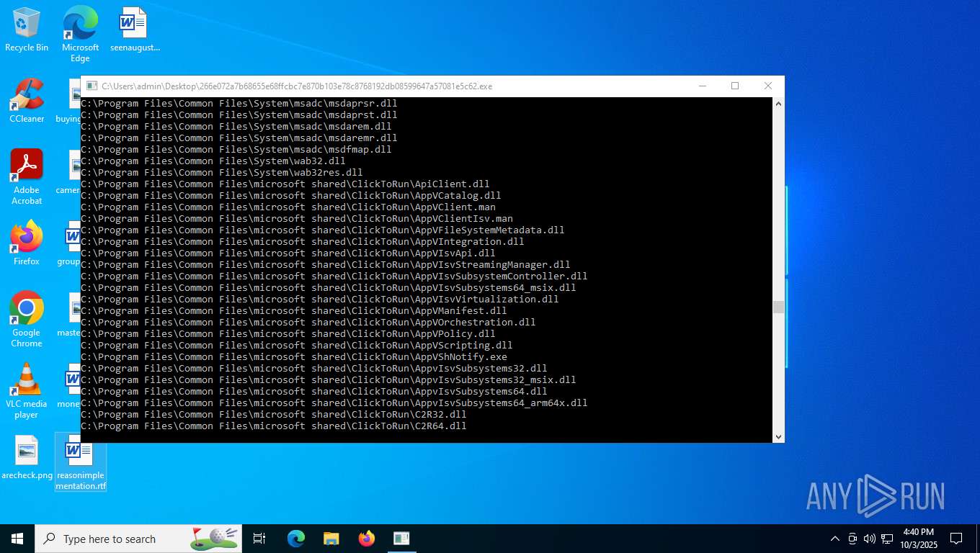Maximize the console window
The image size is (980, 553).
tap(735, 86)
